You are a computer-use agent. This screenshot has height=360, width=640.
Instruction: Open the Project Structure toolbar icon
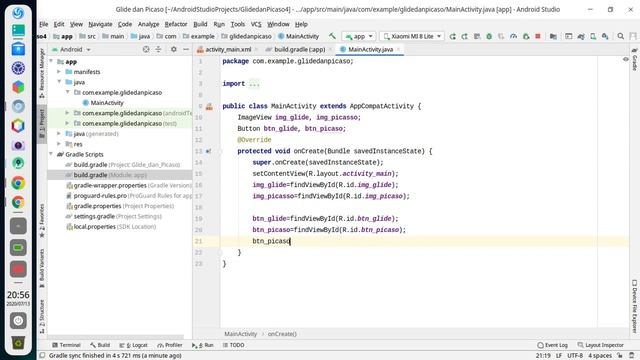(x=553, y=36)
